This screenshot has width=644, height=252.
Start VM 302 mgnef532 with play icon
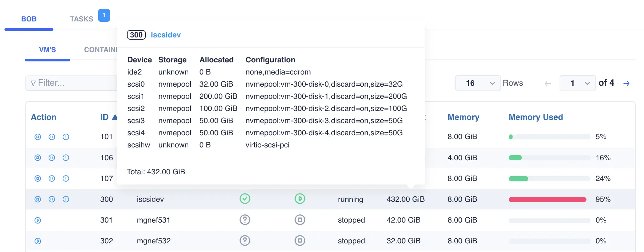(38, 241)
